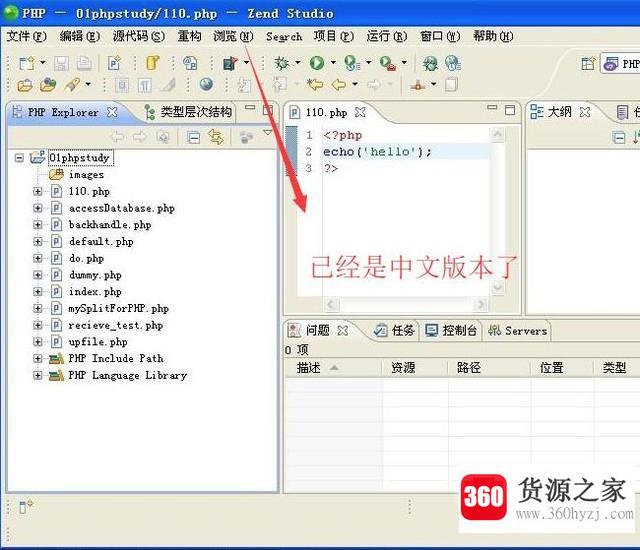
Task: Click line 2 echo('hello') code
Action: (377, 152)
